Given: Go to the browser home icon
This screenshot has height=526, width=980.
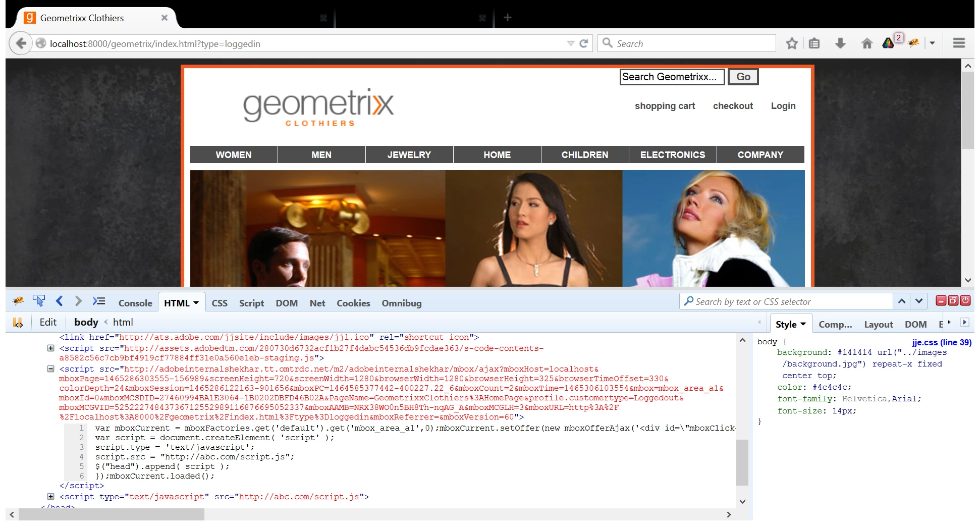Looking at the screenshot, I should (867, 43).
